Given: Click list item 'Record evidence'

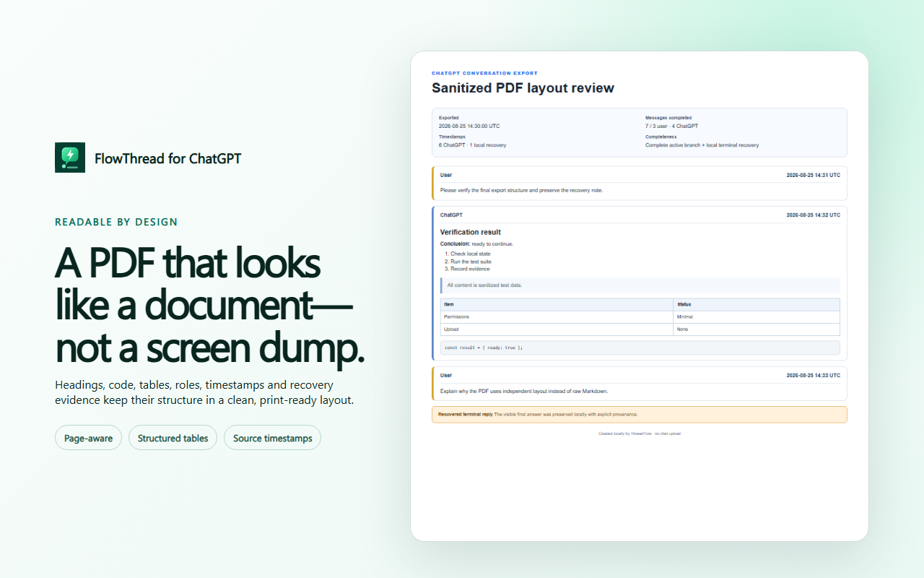Looking at the screenshot, I should 470,269.
